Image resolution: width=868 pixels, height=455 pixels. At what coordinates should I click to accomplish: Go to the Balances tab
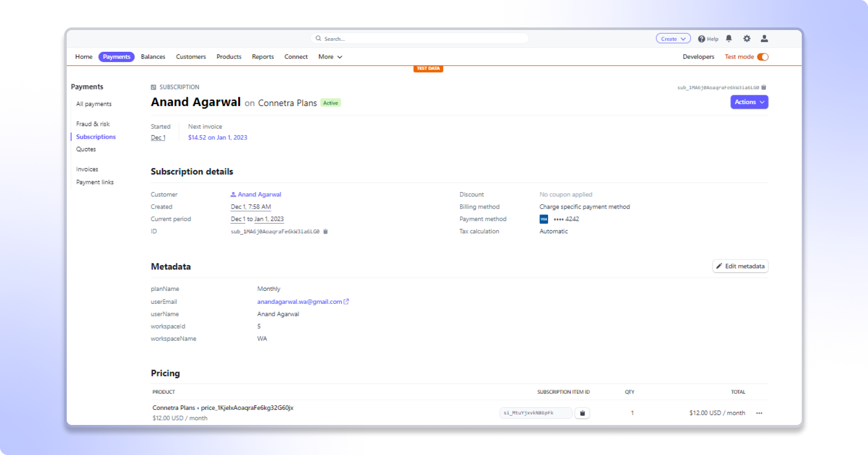point(153,57)
